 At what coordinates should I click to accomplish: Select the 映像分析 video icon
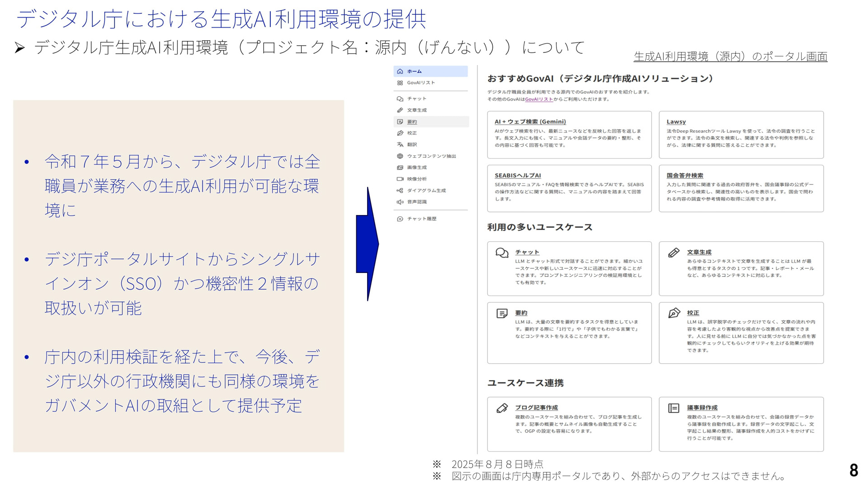click(400, 179)
